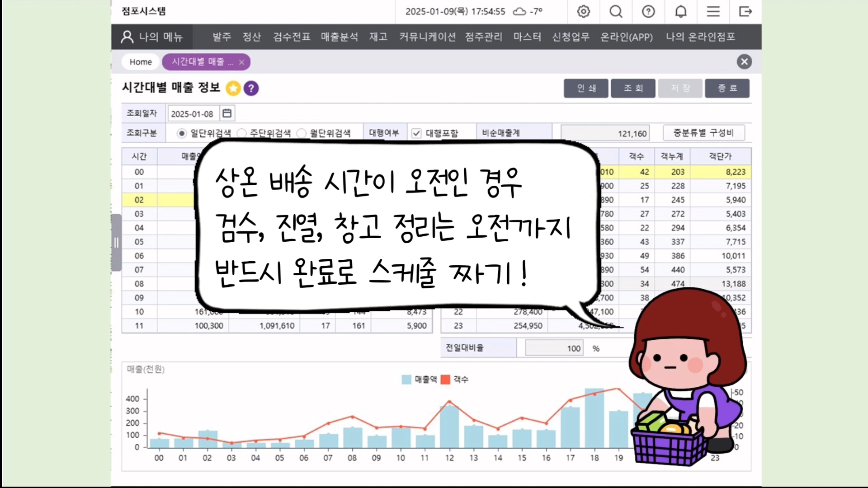Select the 일단위검색 radio button
Screen dimensions: 868x488
(182, 133)
